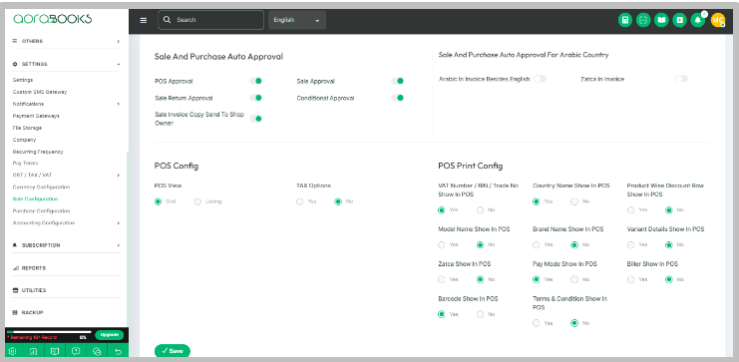Expand Notifications submenu

coord(66,104)
